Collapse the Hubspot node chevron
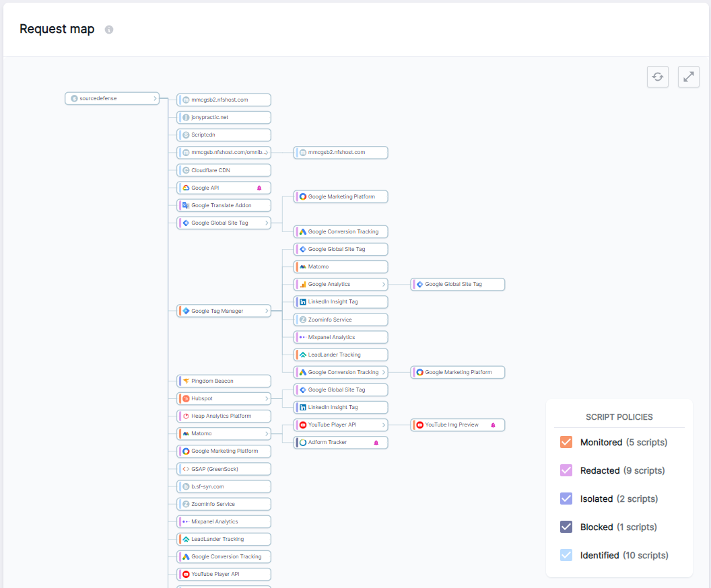 coord(267,399)
